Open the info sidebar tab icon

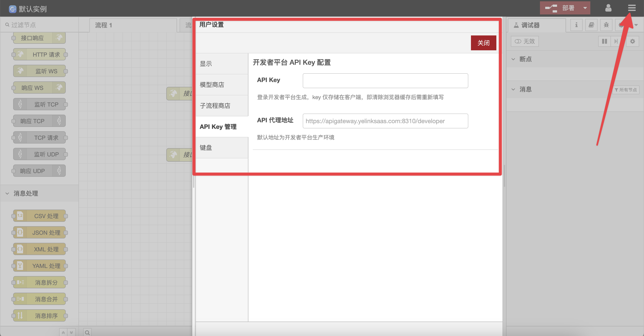tap(576, 25)
